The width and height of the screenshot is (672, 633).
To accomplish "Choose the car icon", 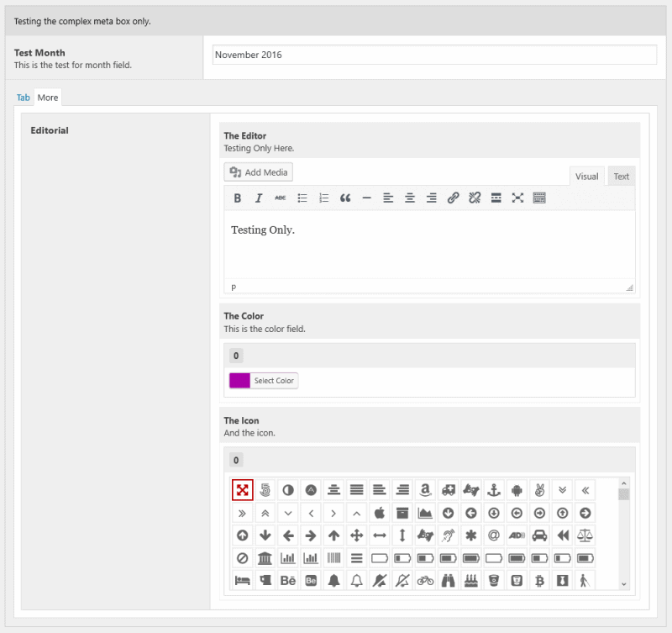I will (539, 535).
